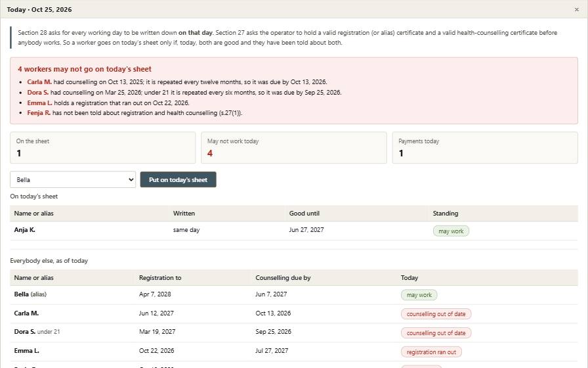Image resolution: width=588 pixels, height=368 pixels.
Task: Click the 'Counselling due by' column header
Action: point(283,278)
